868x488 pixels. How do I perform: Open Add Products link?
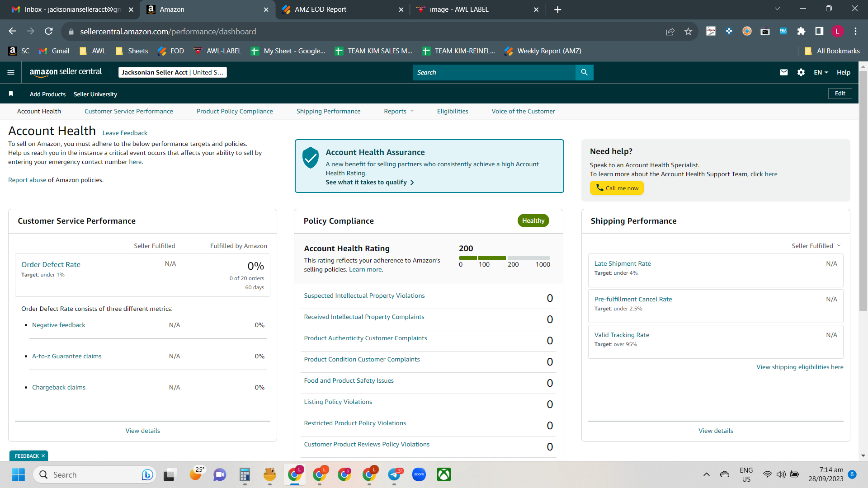pyautogui.click(x=47, y=94)
